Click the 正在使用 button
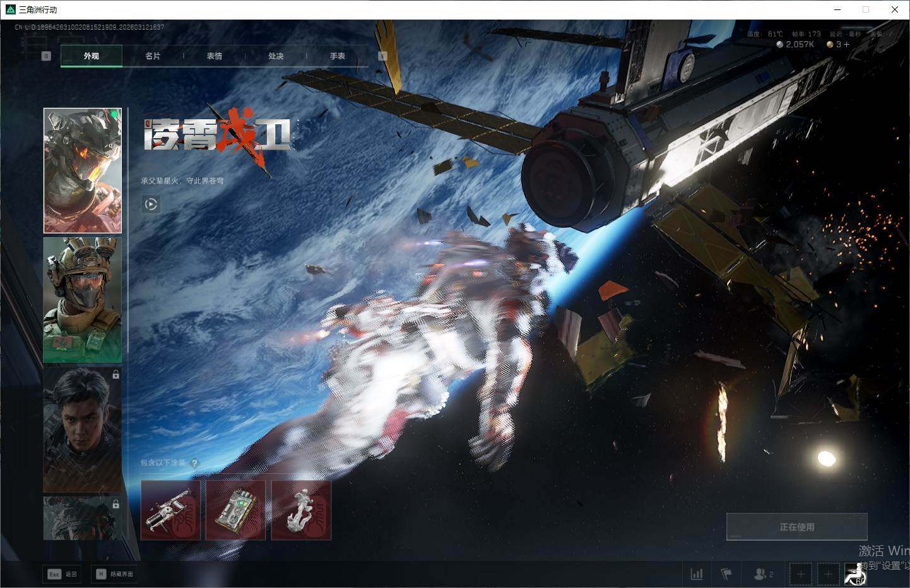 797,527
